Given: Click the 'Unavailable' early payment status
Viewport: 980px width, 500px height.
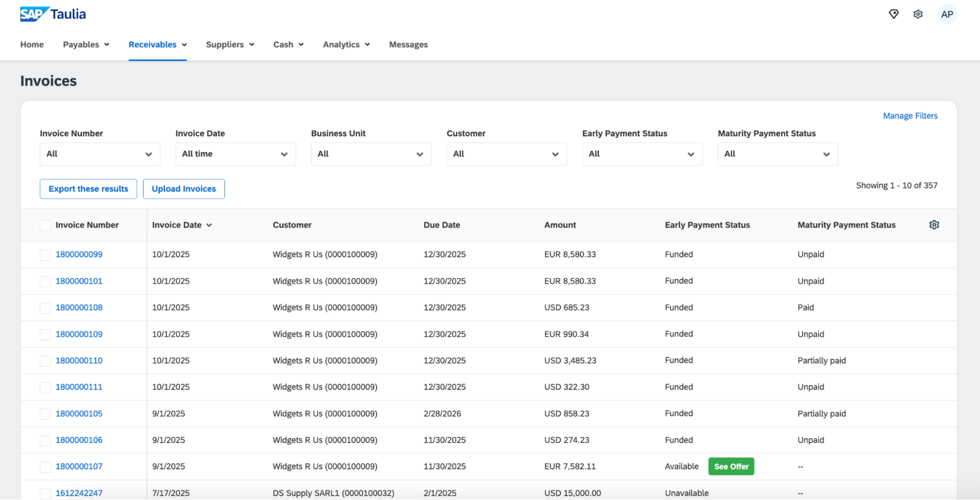Looking at the screenshot, I should (x=686, y=493).
